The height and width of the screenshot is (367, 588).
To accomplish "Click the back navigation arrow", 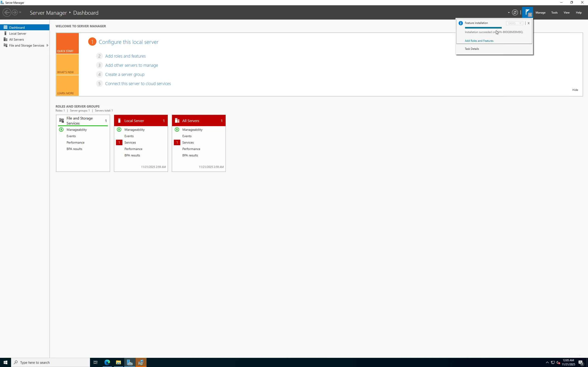I will click(x=7, y=12).
